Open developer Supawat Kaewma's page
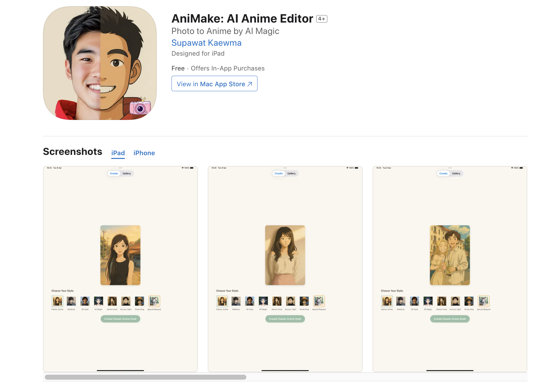The width and height of the screenshot is (557, 392). point(206,43)
